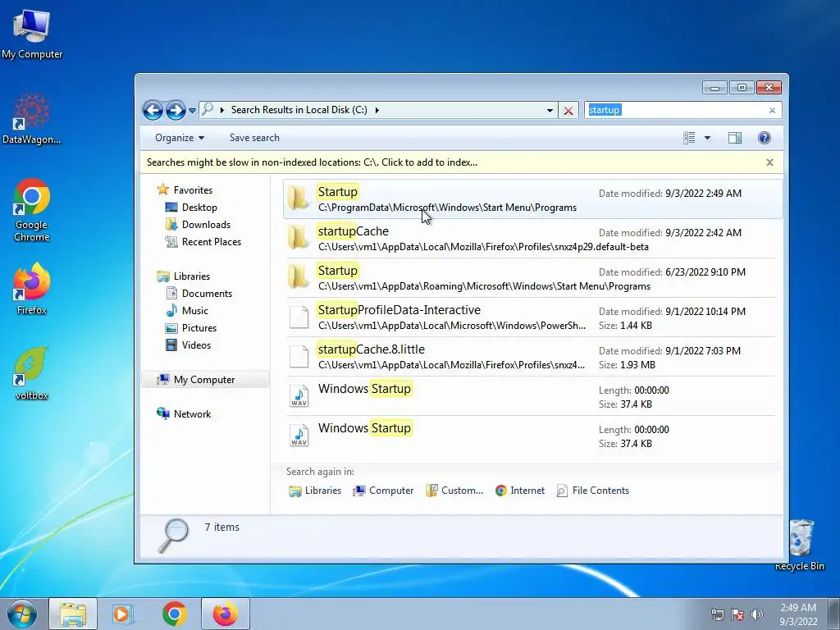Search again on Internet
The image size is (840, 630).
point(519,491)
